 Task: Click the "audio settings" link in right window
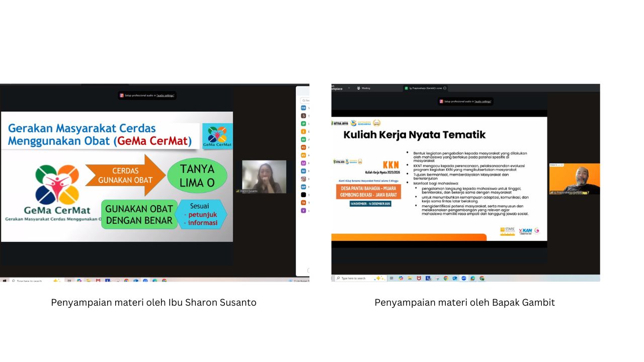click(x=483, y=102)
